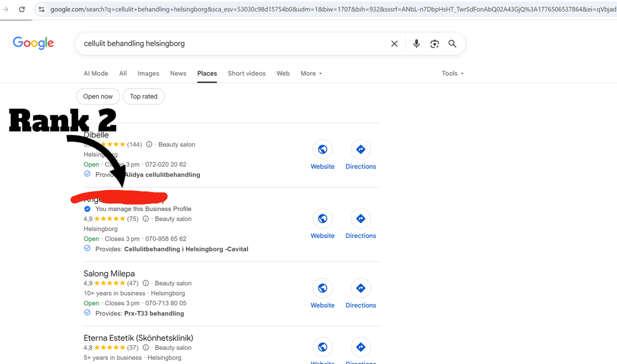The height and width of the screenshot is (364, 617).
Task: Click into the search query input field
Action: [232, 43]
